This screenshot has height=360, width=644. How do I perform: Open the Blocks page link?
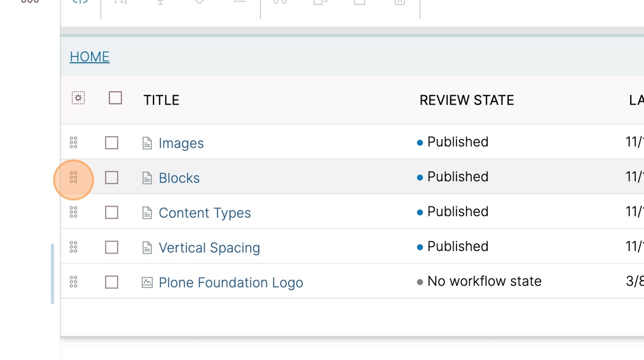[179, 178]
